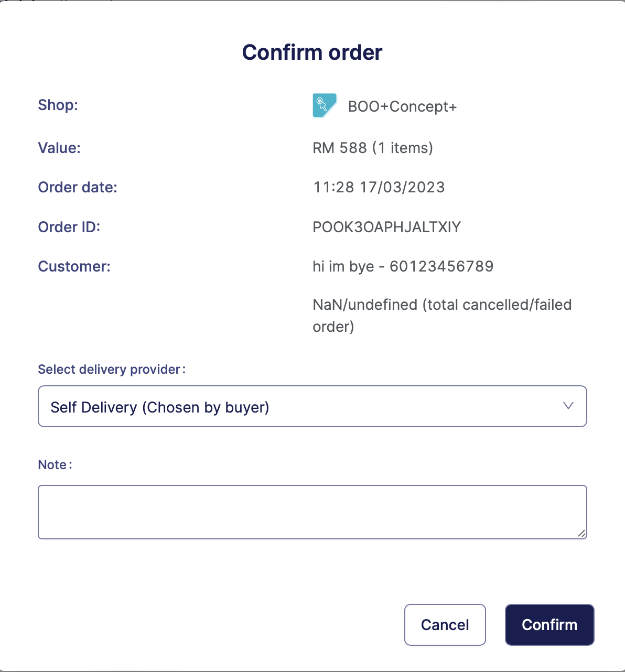Click the BOO+Concept+ shop name
625x672 pixels.
click(x=402, y=106)
